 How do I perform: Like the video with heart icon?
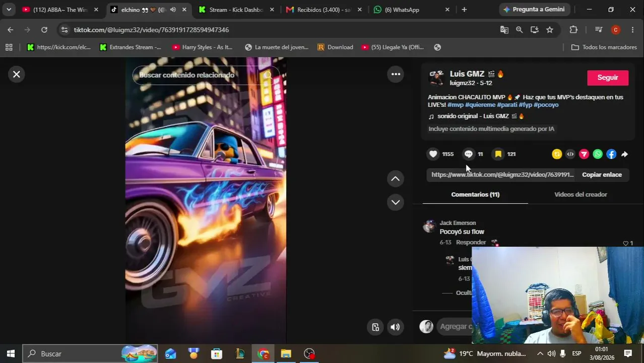click(433, 154)
